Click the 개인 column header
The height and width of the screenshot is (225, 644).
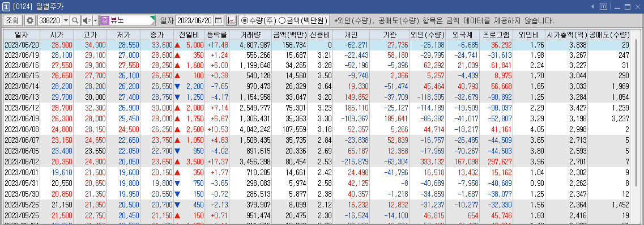pyautogui.click(x=351, y=35)
